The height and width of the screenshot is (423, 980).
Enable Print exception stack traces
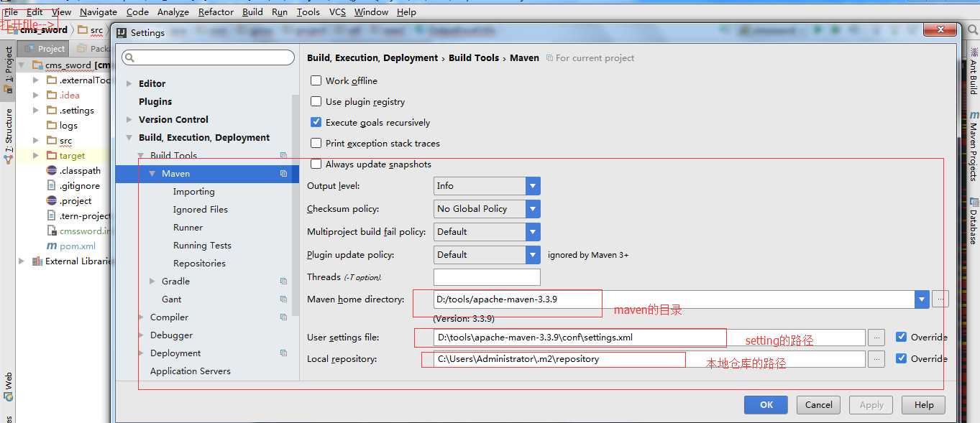point(316,143)
